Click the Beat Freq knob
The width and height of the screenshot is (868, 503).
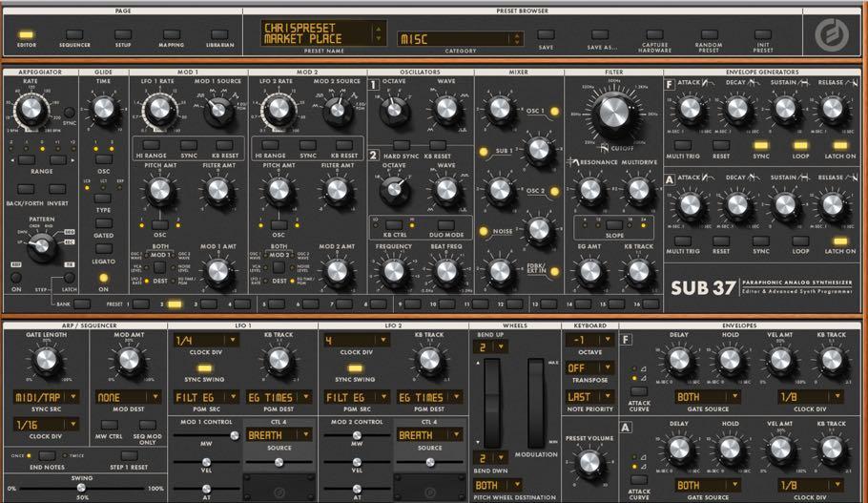click(446, 271)
